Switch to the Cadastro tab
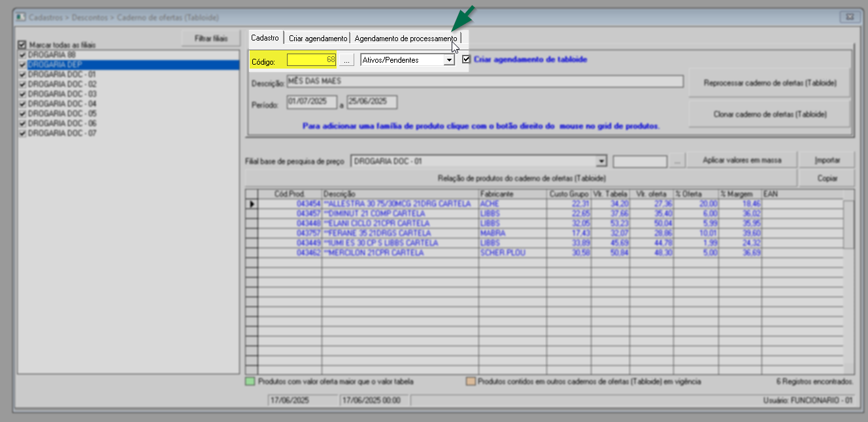868x422 pixels. click(265, 38)
